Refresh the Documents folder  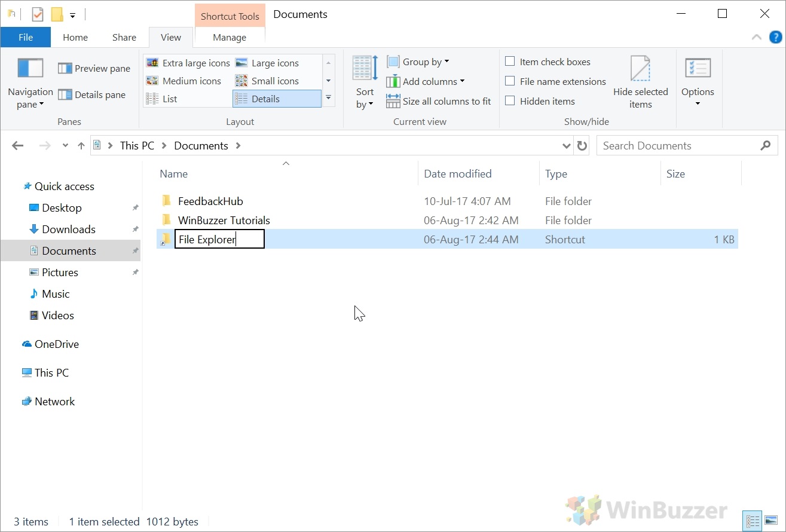pyautogui.click(x=582, y=145)
